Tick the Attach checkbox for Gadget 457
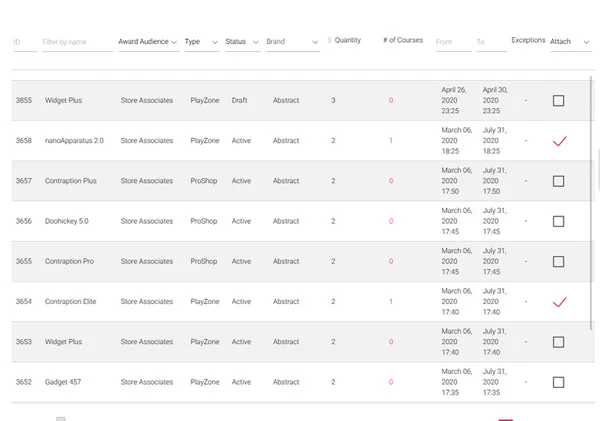Viewport: 600px width, 421px height. 558,382
